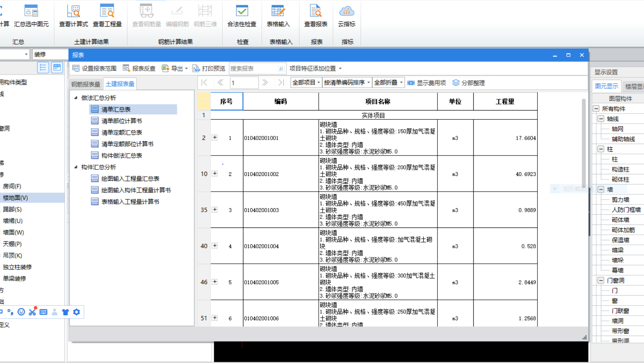This screenshot has height=363, width=644.
Task: Click the report table vertical scrollbar
Action: (584, 143)
